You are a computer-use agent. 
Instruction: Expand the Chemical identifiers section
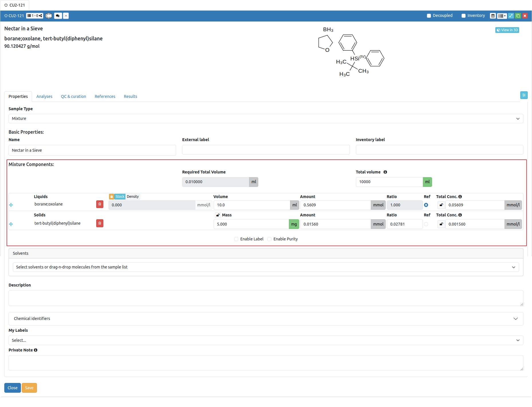[266, 319]
